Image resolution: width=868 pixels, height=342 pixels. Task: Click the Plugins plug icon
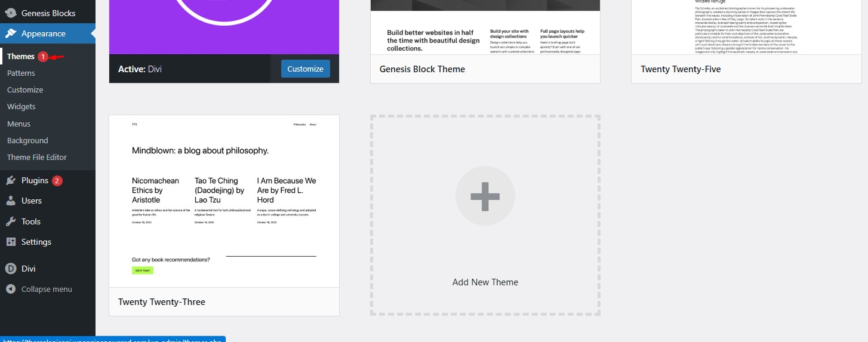(x=11, y=180)
